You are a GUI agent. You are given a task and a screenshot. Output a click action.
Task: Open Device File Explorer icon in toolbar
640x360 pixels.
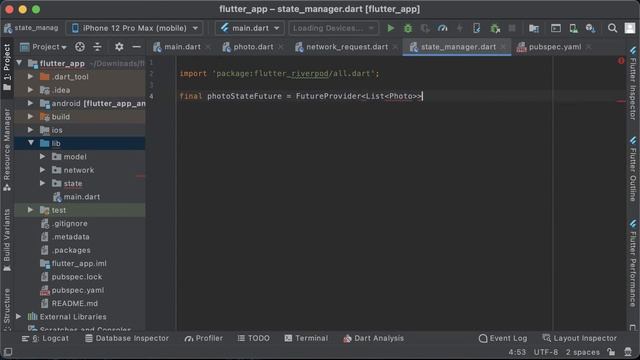533,28
